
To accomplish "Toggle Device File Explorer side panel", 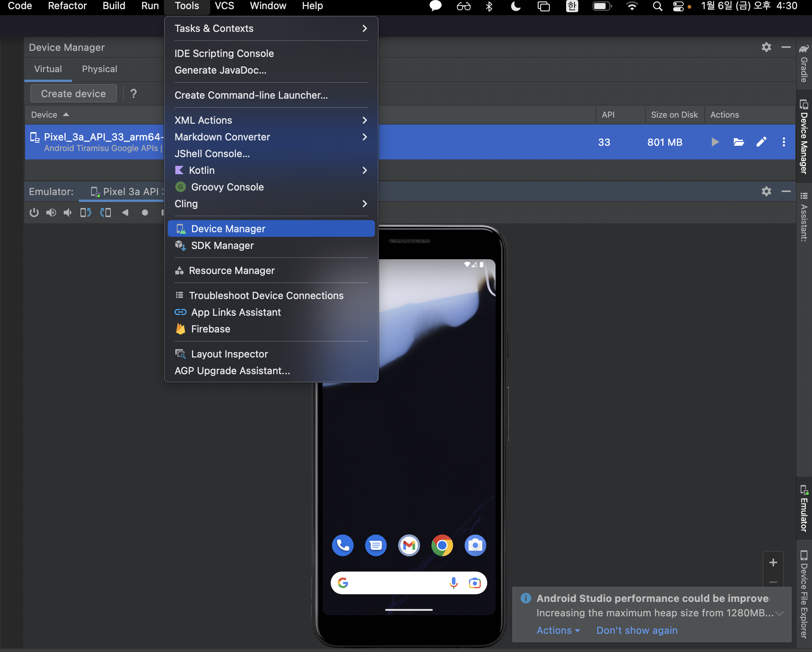I will pyautogui.click(x=804, y=594).
